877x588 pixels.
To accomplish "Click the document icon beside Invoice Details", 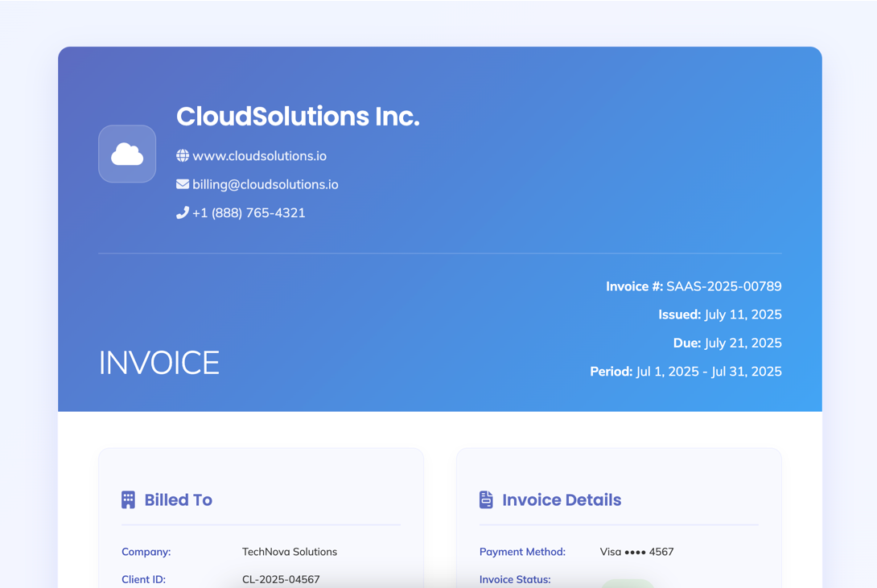I will (x=486, y=500).
